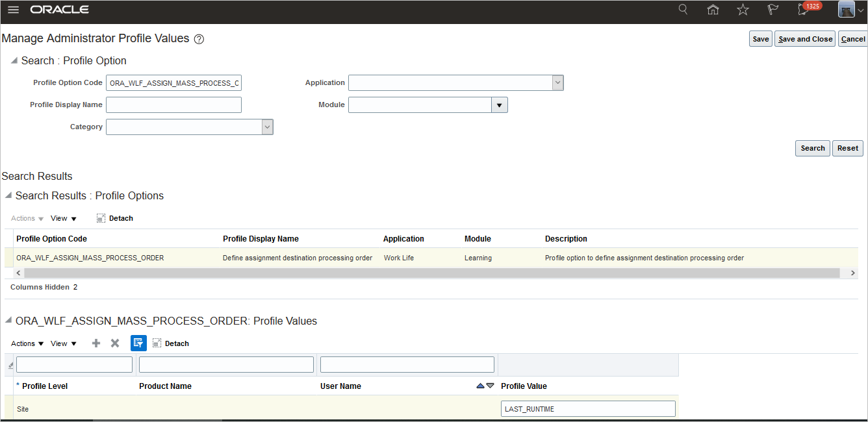Collapse the Search: Profile Option section
This screenshot has width=868, height=422.
click(14, 60)
